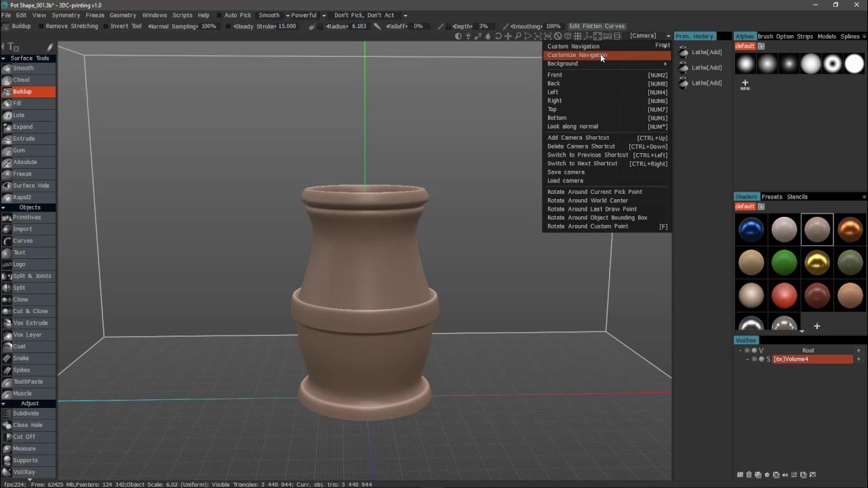Toggle visibility eye of Volume4 layer
The width and height of the screenshot is (868, 488).
point(755,359)
